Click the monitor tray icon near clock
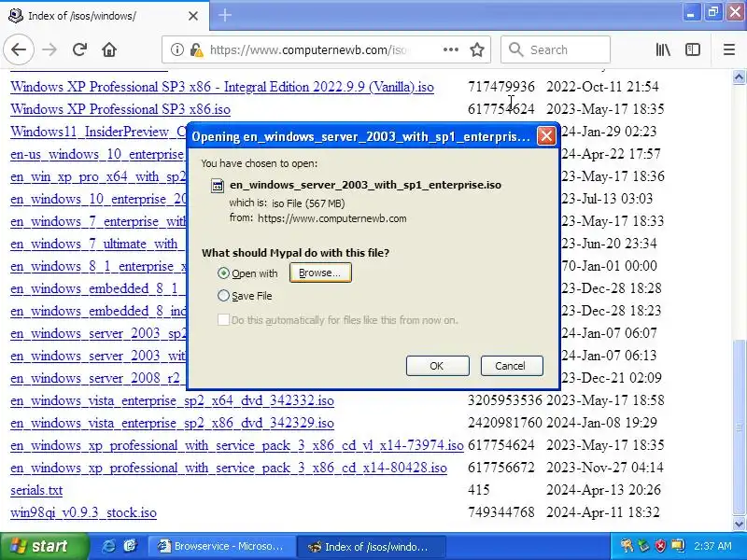The image size is (747, 560). click(678, 546)
